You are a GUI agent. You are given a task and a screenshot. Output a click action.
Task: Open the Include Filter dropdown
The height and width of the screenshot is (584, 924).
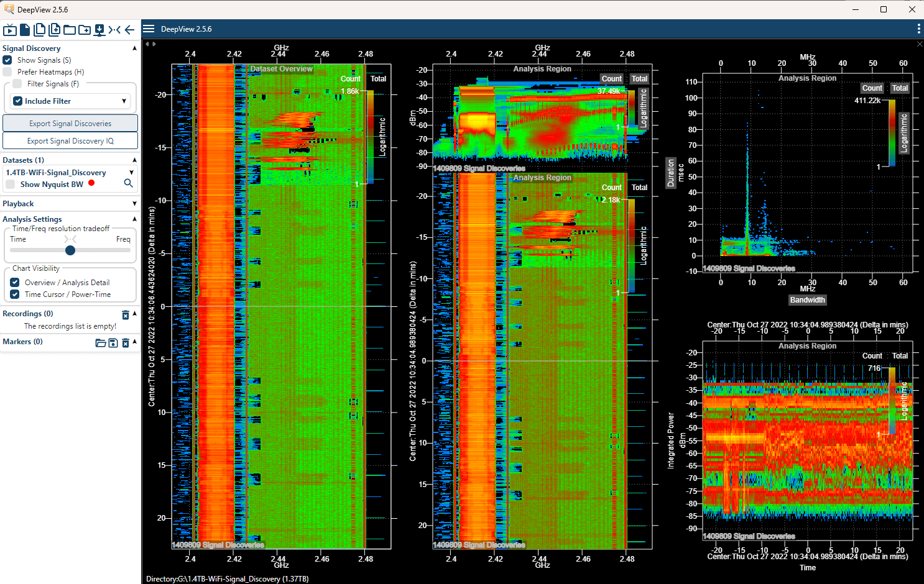(122, 101)
